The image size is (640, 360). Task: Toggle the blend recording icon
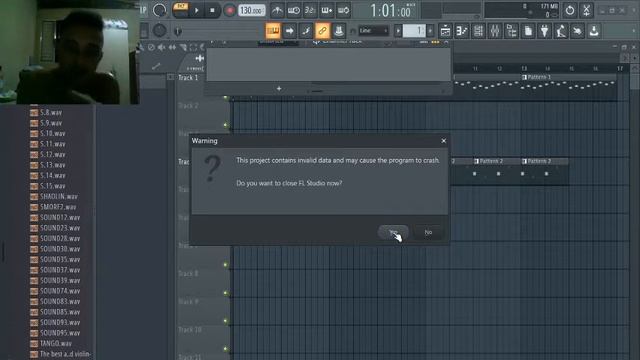tap(327, 10)
